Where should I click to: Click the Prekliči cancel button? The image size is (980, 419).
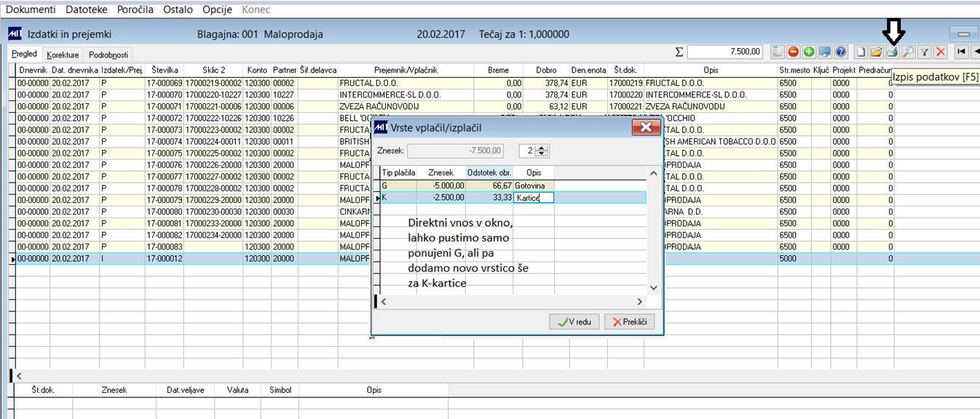630,322
